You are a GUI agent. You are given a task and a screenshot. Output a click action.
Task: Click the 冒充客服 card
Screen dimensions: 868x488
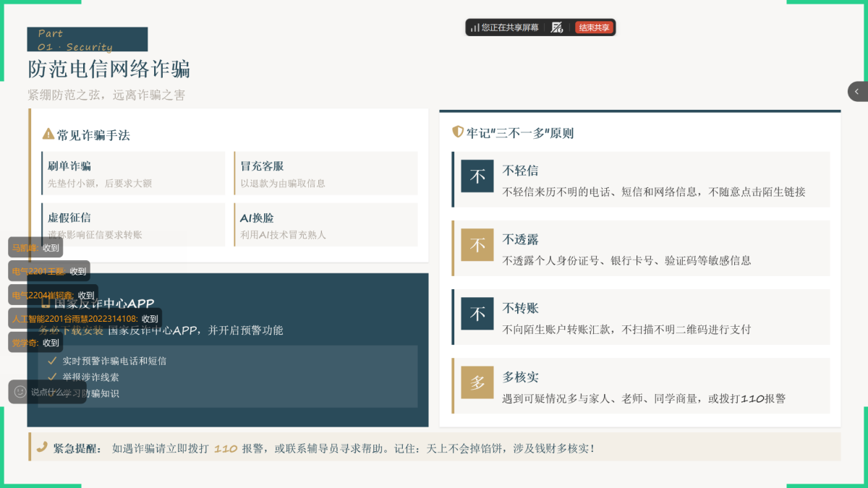tap(326, 174)
